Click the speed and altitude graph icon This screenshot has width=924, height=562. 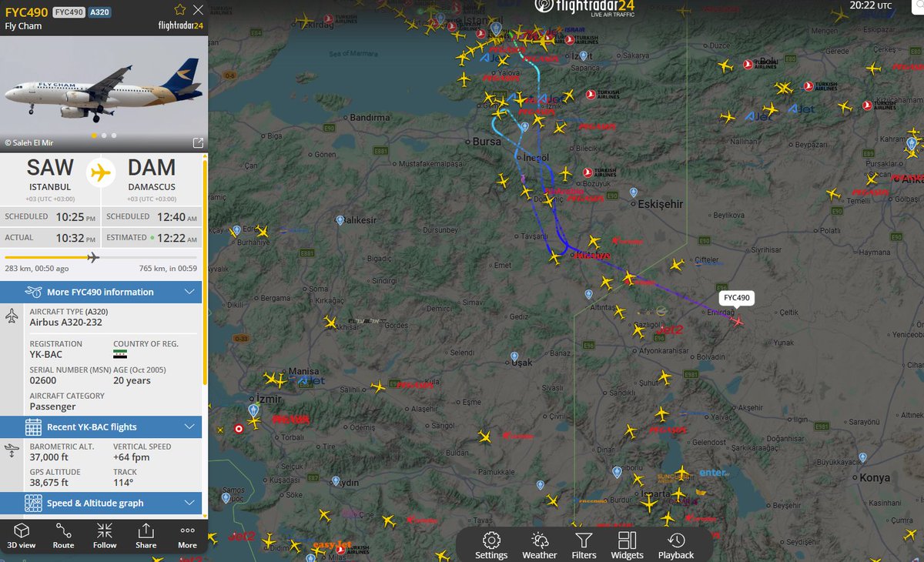tap(33, 503)
